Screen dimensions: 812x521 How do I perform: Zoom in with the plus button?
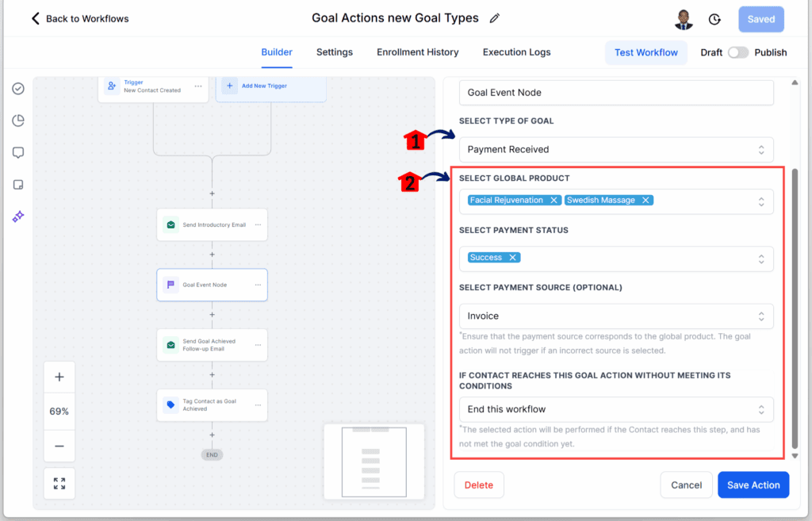pyautogui.click(x=59, y=377)
